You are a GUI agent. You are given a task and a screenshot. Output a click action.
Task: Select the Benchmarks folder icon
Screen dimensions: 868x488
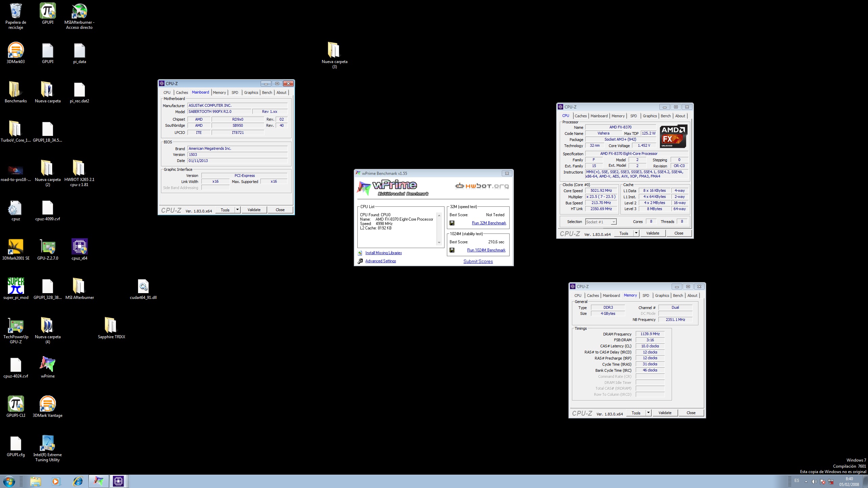16,90
